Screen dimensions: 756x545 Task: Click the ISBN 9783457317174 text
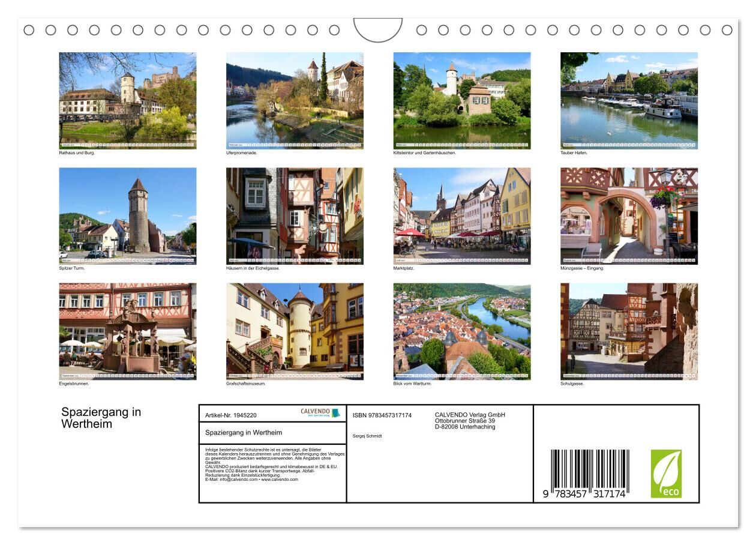click(x=382, y=415)
